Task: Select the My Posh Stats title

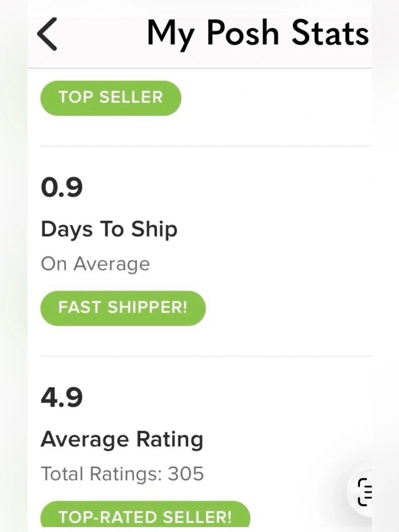Action: [x=258, y=34]
